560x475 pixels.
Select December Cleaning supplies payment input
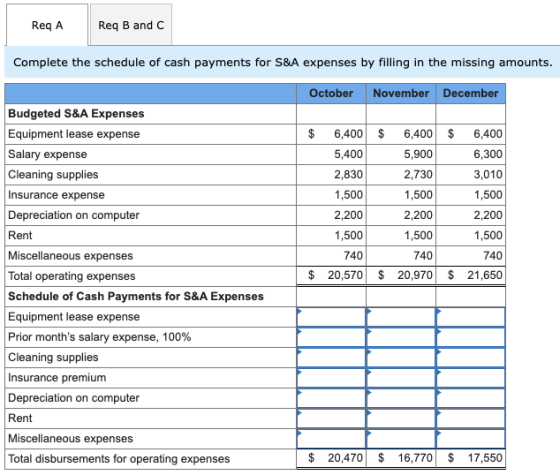[470, 358]
